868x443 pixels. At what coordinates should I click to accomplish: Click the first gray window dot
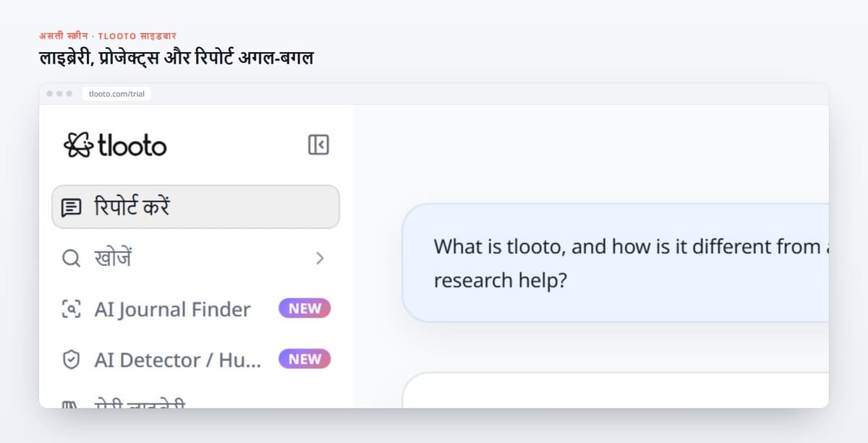pyautogui.click(x=49, y=94)
